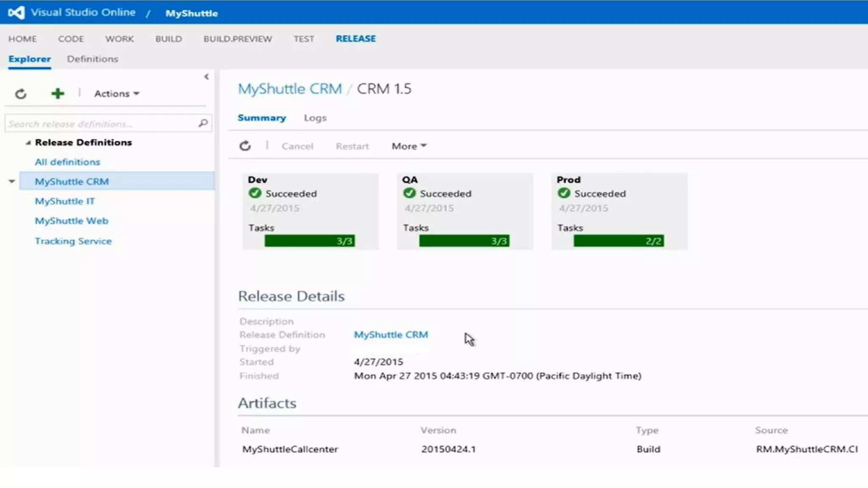Collapse the left pane with chevron
This screenshot has height=488, width=868.
[206, 77]
